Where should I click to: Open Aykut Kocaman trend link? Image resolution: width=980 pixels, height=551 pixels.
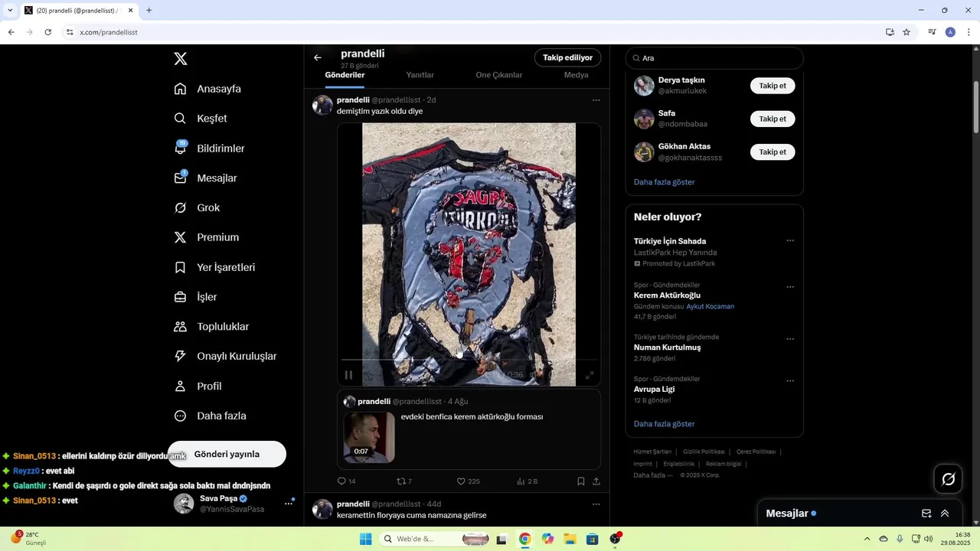[x=710, y=306]
